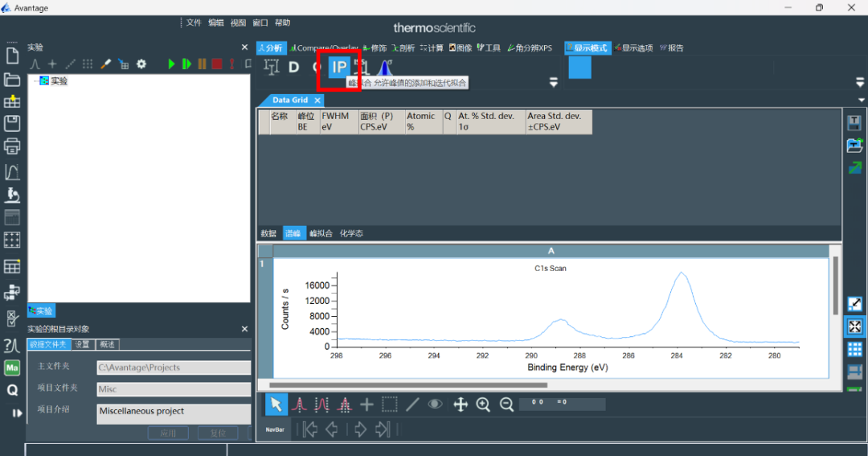The height and width of the screenshot is (456, 868).
Task: Click the green Ma icon
Action: (x=12, y=368)
